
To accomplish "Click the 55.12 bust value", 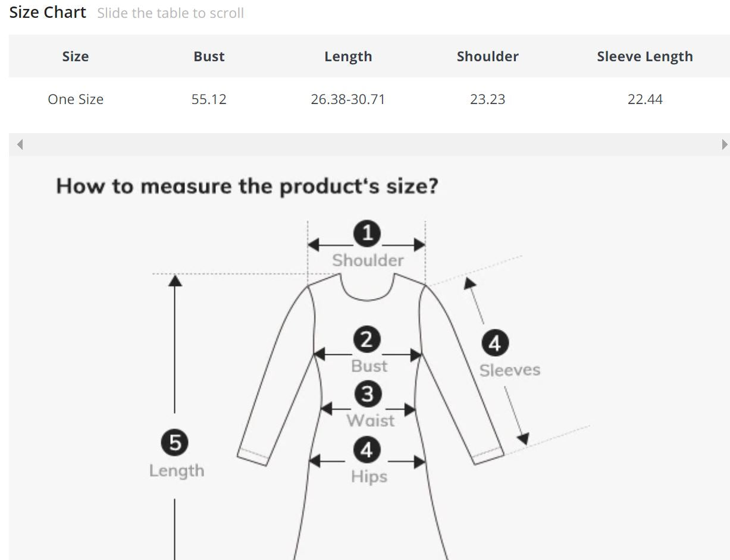I will [x=209, y=99].
